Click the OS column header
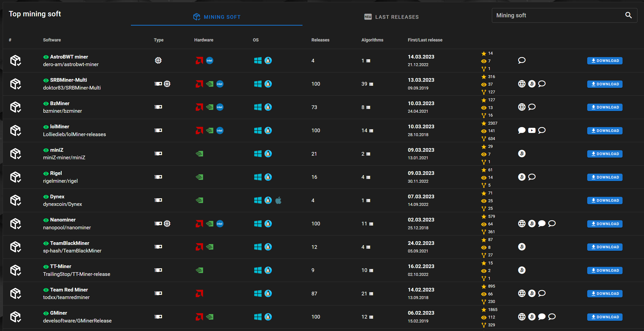 pyautogui.click(x=255, y=40)
